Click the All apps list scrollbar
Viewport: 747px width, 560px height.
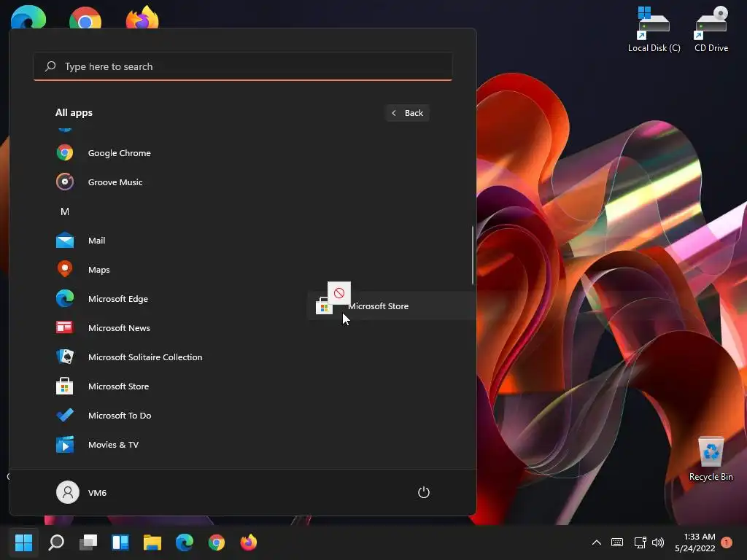[473, 254]
